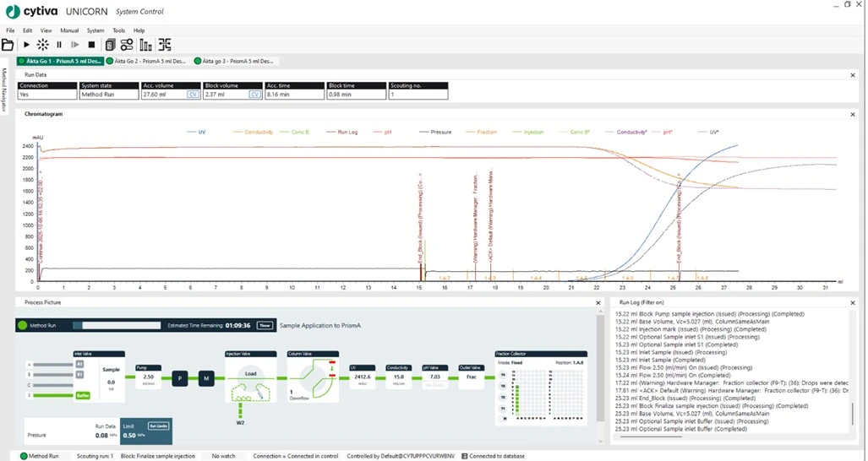Open the system settings toggles icon

(127, 45)
